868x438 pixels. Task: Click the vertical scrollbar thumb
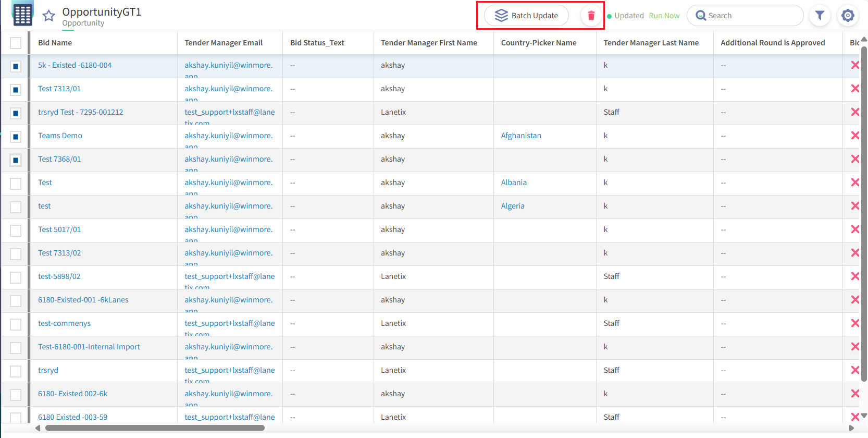coord(864,214)
